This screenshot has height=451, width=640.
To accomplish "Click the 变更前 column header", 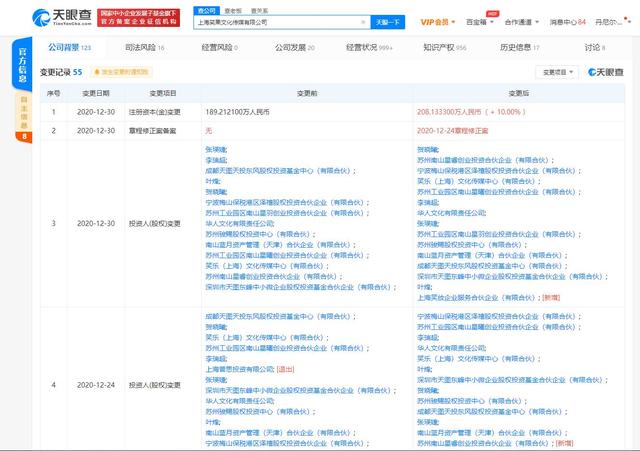I will point(307,93).
